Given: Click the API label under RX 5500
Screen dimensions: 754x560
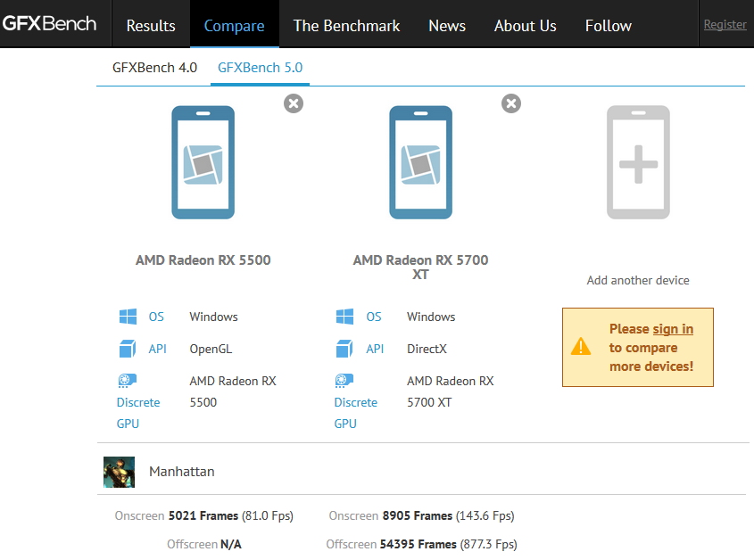Looking at the screenshot, I should [x=157, y=349].
